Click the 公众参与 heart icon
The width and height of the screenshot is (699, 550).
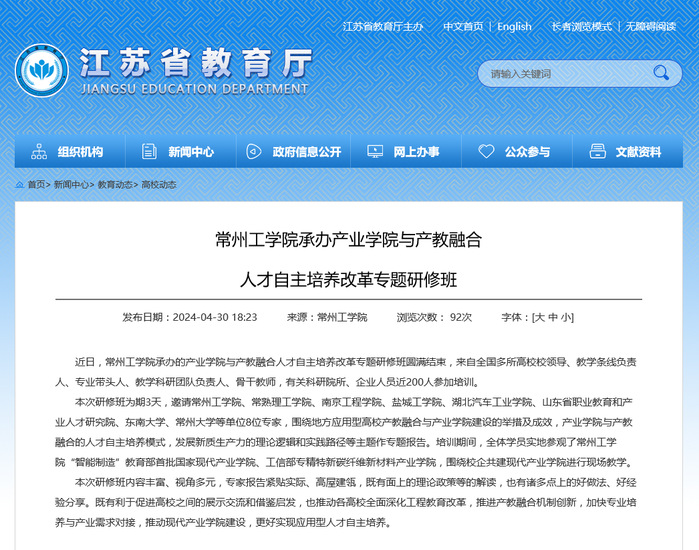point(486,152)
